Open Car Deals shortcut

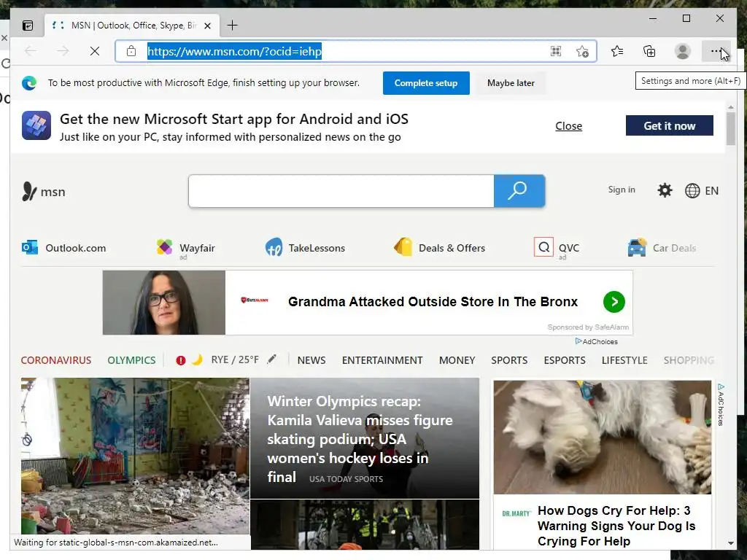tap(662, 248)
